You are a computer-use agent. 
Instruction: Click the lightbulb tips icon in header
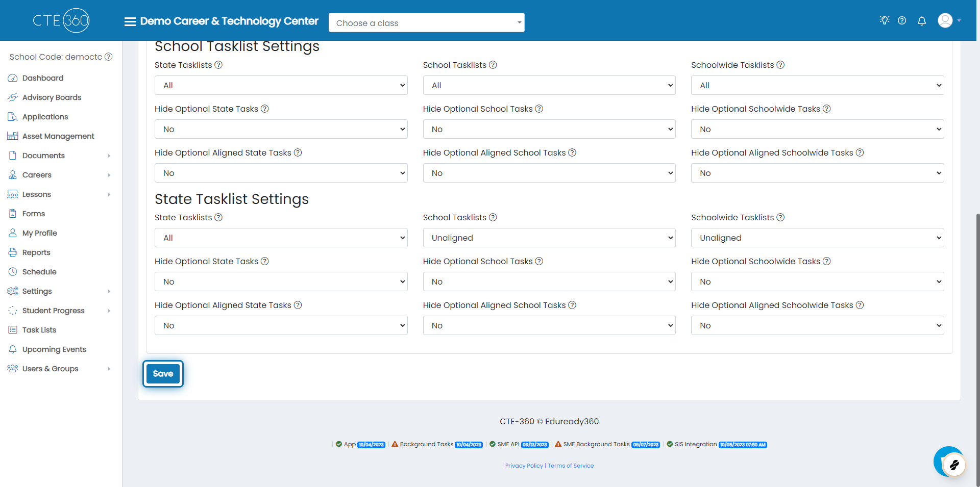point(885,20)
